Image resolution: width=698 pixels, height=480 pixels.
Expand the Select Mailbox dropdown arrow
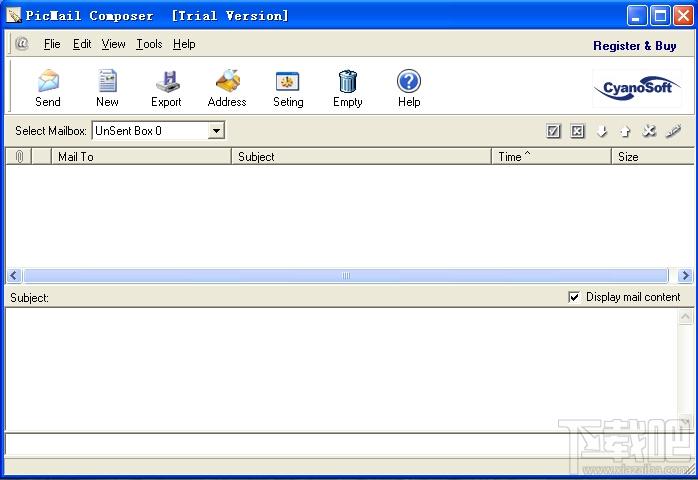(x=216, y=131)
